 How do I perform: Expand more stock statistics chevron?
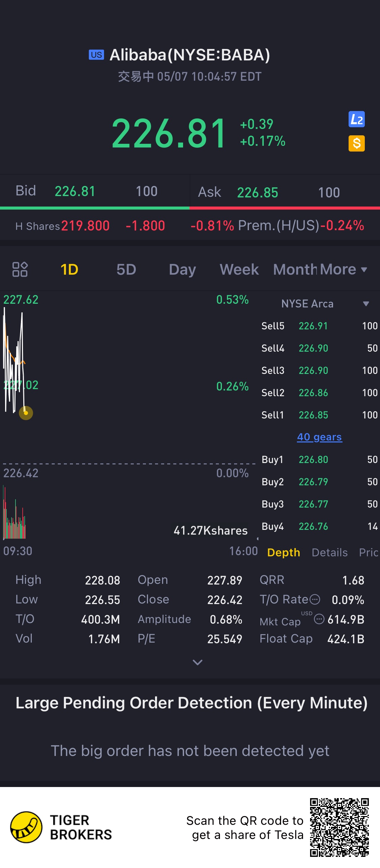click(198, 662)
